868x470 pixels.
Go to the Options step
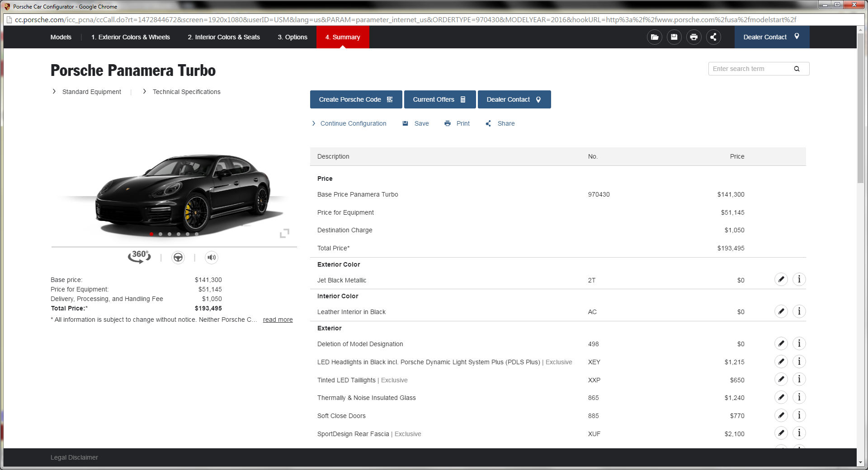(x=292, y=37)
